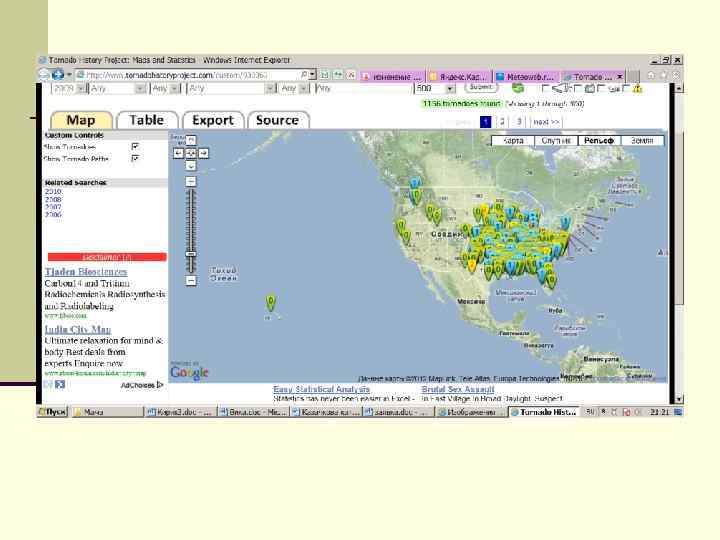
Task: Click the map pan left arrow
Action: pos(179,153)
